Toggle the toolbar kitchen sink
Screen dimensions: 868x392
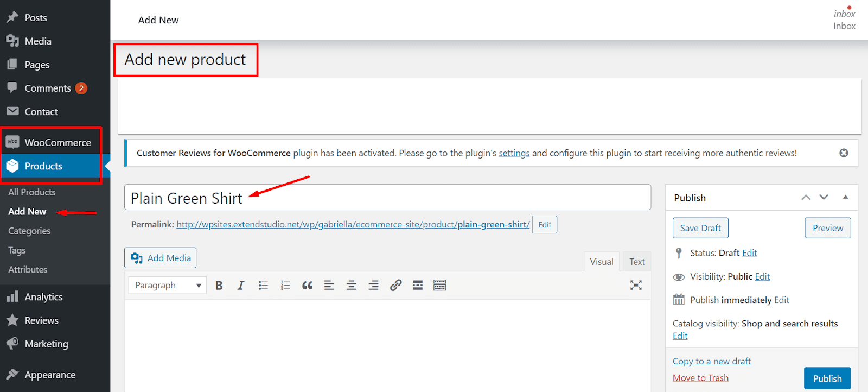coord(440,286)
